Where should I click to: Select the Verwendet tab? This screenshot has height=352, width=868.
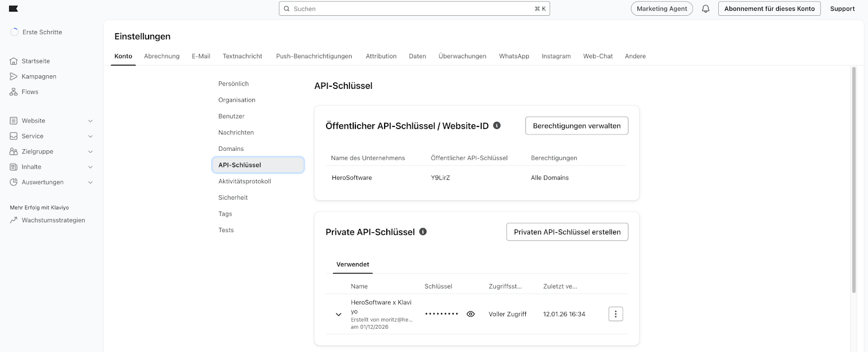click(353, 264)
